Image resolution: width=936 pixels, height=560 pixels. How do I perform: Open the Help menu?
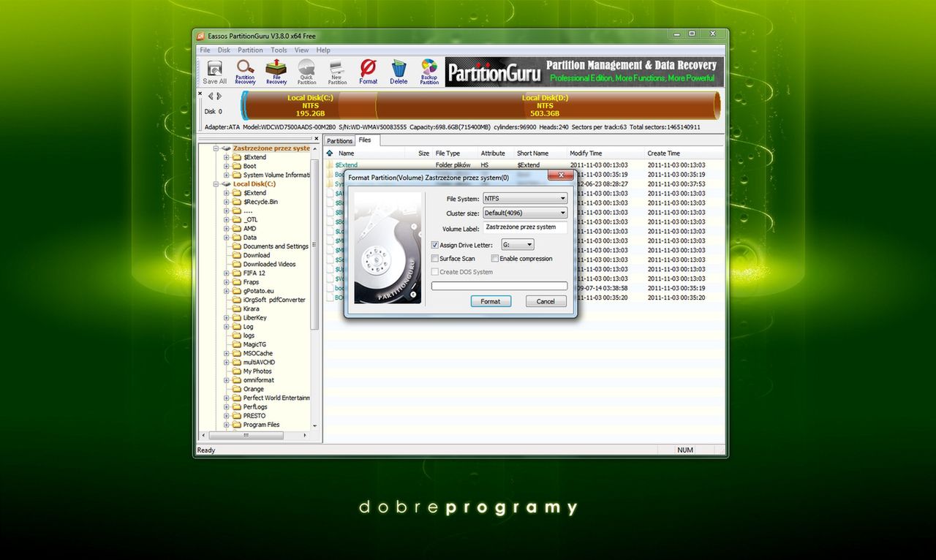pos(323,50)
